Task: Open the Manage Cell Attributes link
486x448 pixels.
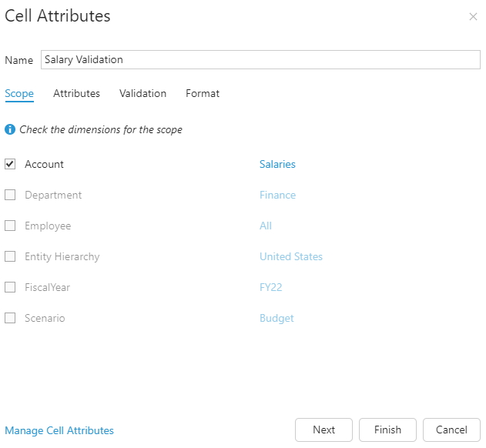Action: 59,430
